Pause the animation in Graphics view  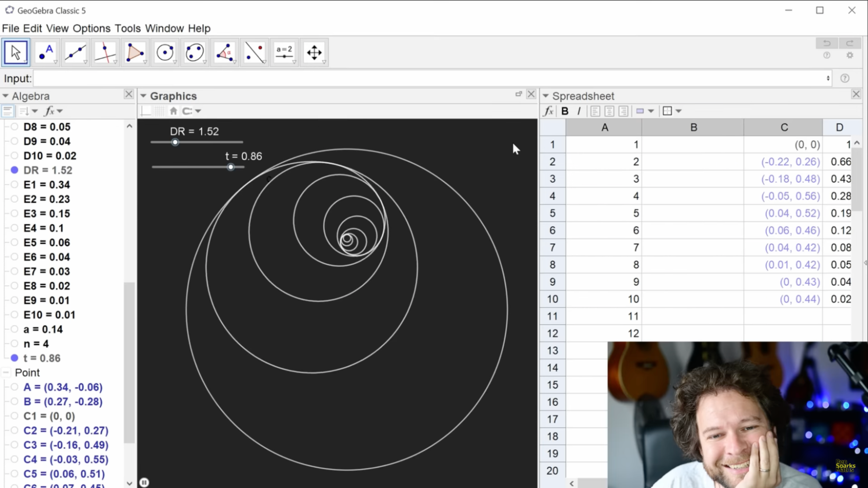point(144,482)
